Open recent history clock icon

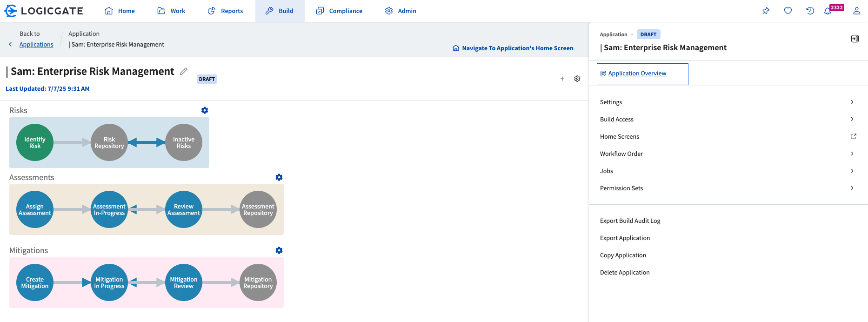[810, 11]
